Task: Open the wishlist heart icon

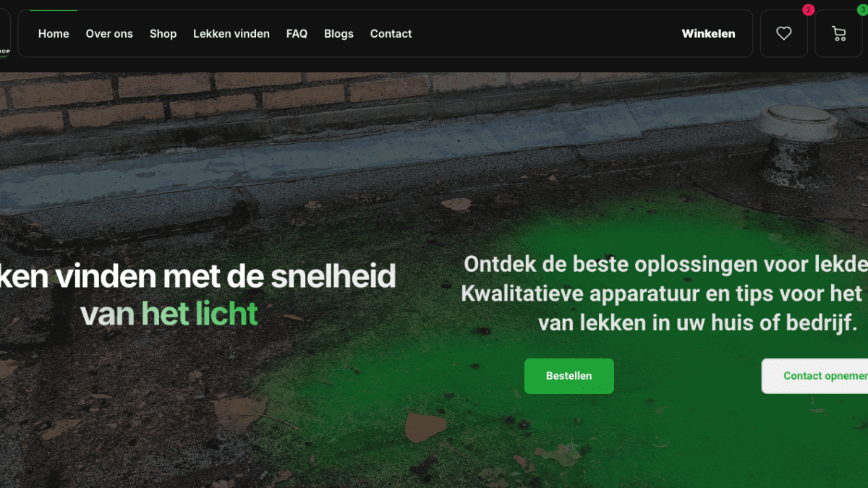Action: 783,33
